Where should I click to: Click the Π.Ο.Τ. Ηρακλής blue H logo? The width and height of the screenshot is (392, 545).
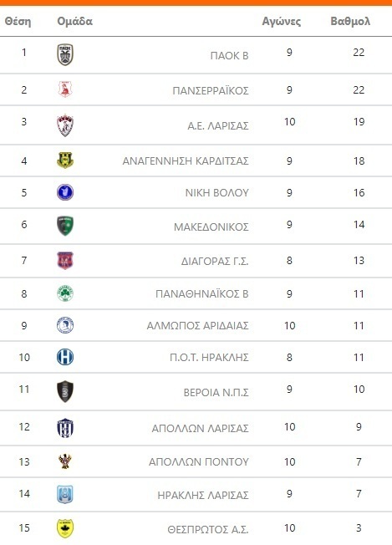65,357
